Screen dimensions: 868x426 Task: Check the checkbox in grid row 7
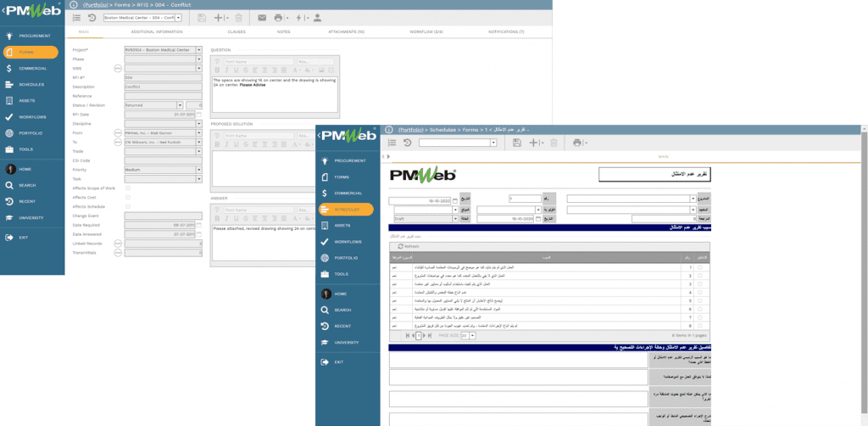click(699, 317)
